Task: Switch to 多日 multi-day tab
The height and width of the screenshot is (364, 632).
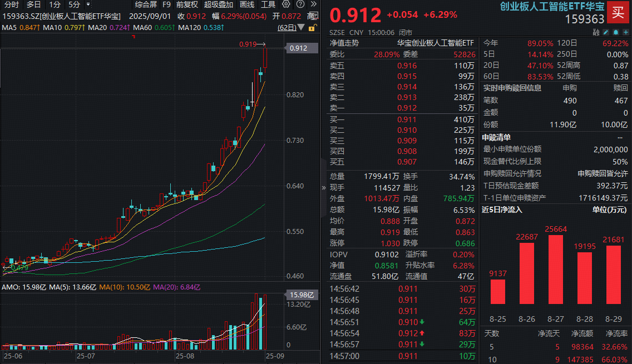Action: tap(34, 4)
